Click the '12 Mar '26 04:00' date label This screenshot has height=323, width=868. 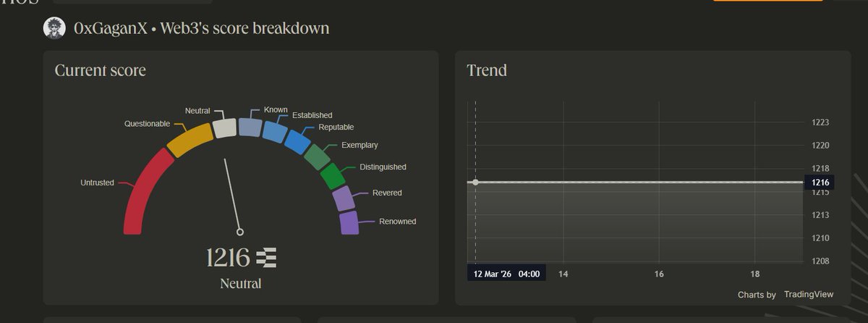505,274
